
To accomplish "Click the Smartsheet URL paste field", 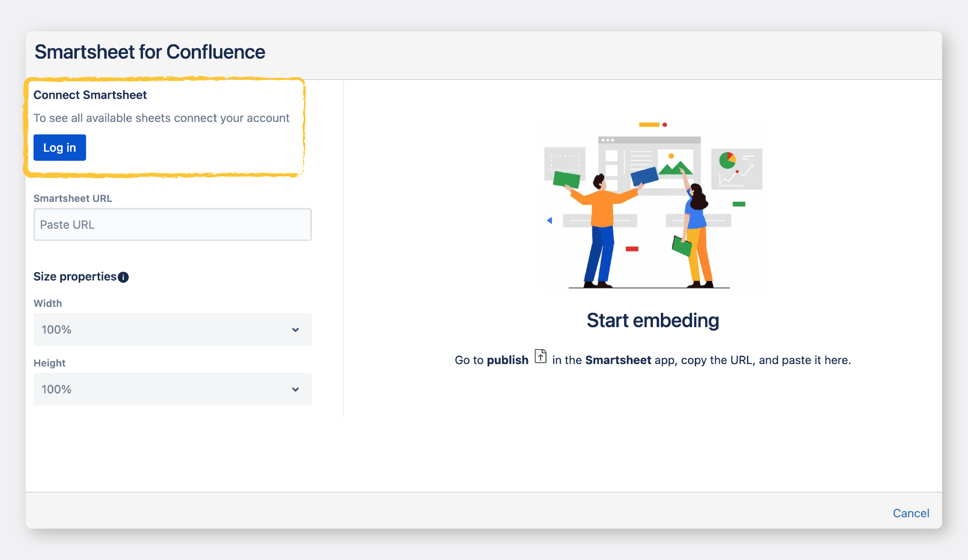I will pos(172,225).
